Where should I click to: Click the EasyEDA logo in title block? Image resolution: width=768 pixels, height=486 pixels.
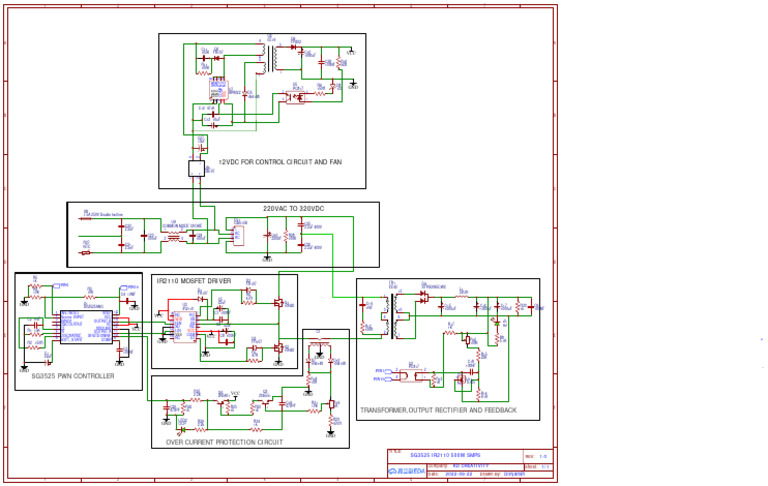[407, 471]
